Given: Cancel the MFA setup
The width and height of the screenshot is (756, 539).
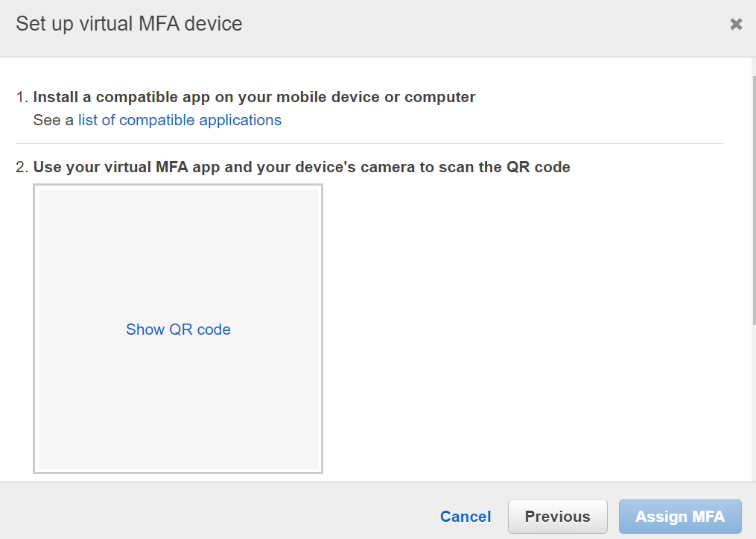Looking at the screenshot, I should (466, 517).
